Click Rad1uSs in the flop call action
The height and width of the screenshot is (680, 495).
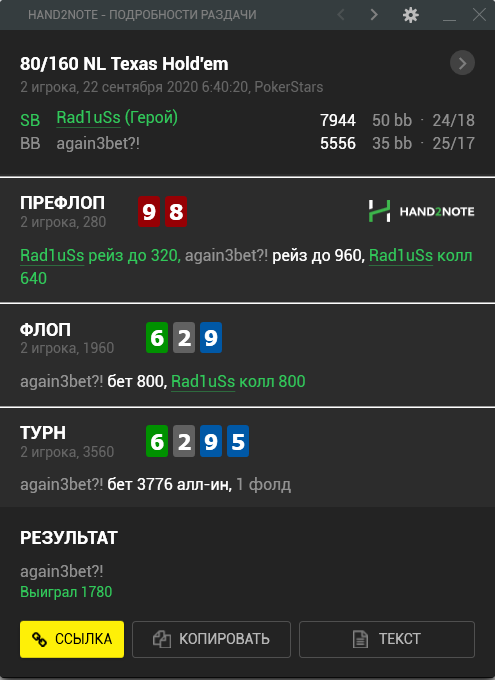(x=203, y=381)
